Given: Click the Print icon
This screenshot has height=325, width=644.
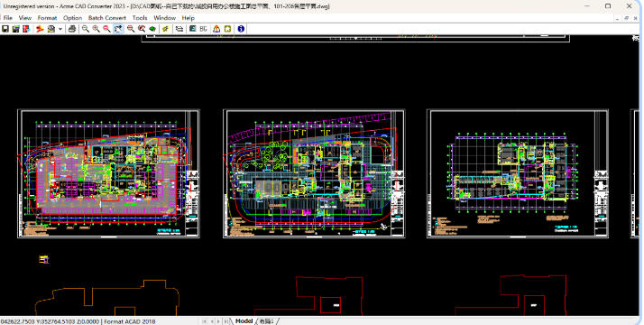Looking at the screenshot, I should coord(72,29).
